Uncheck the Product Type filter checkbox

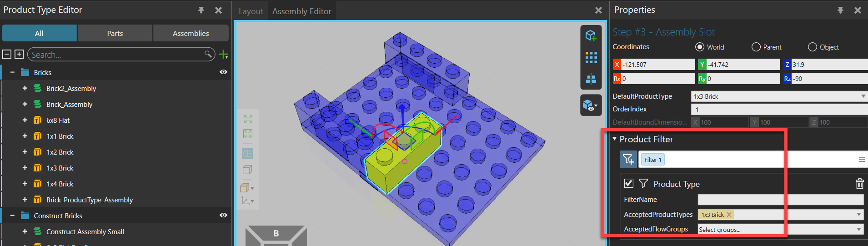tap(629, 183)
